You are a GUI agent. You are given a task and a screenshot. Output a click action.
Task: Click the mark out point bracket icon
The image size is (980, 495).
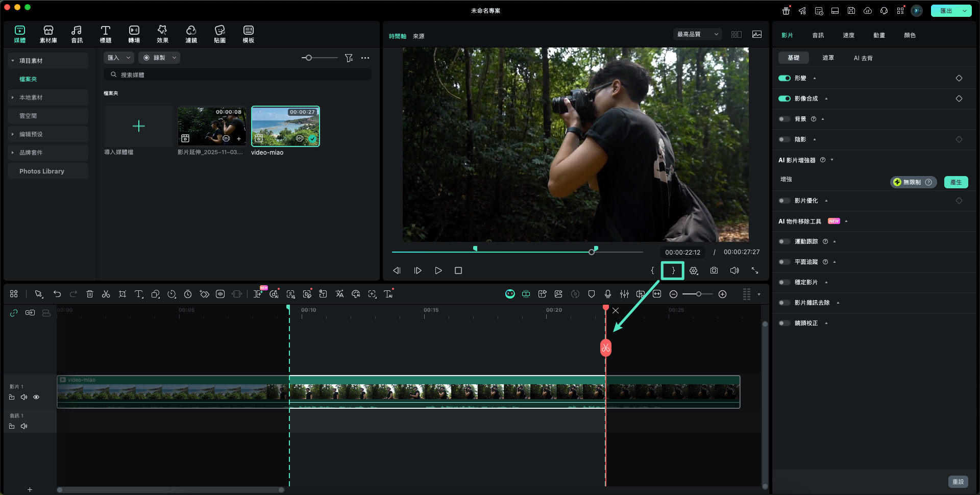pos(673,270)
